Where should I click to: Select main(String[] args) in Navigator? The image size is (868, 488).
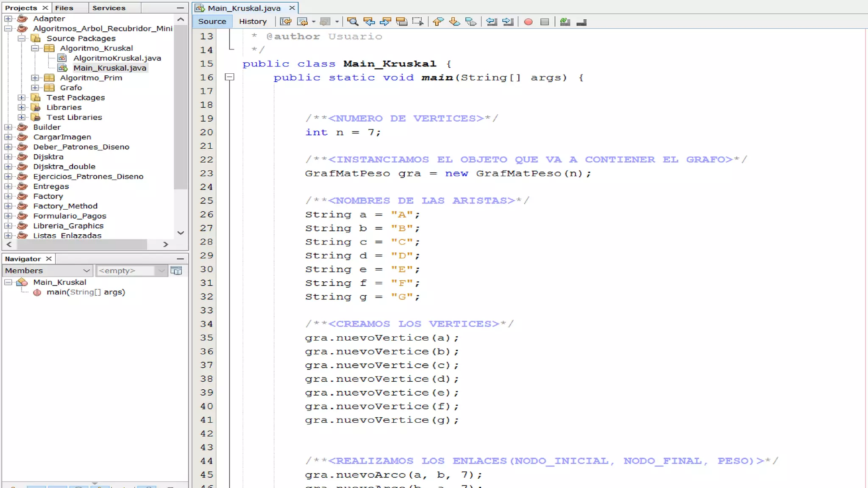pyautogui.click(x=86, y=292)
